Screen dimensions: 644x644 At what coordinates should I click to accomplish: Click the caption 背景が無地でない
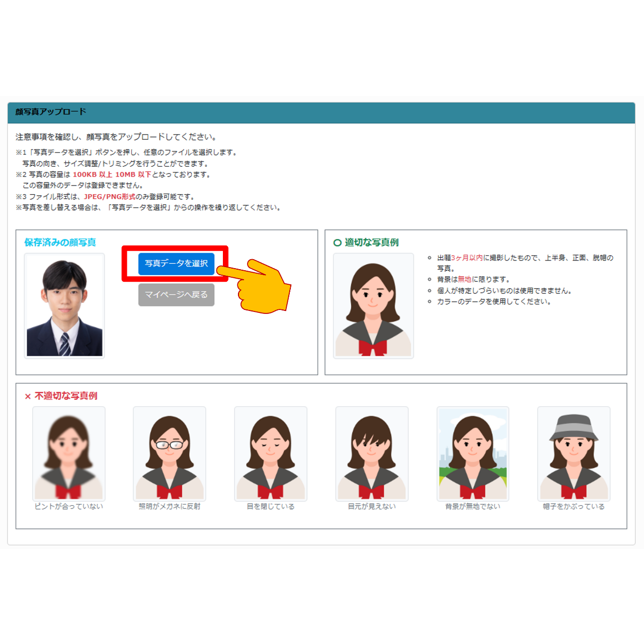[473, 507]
